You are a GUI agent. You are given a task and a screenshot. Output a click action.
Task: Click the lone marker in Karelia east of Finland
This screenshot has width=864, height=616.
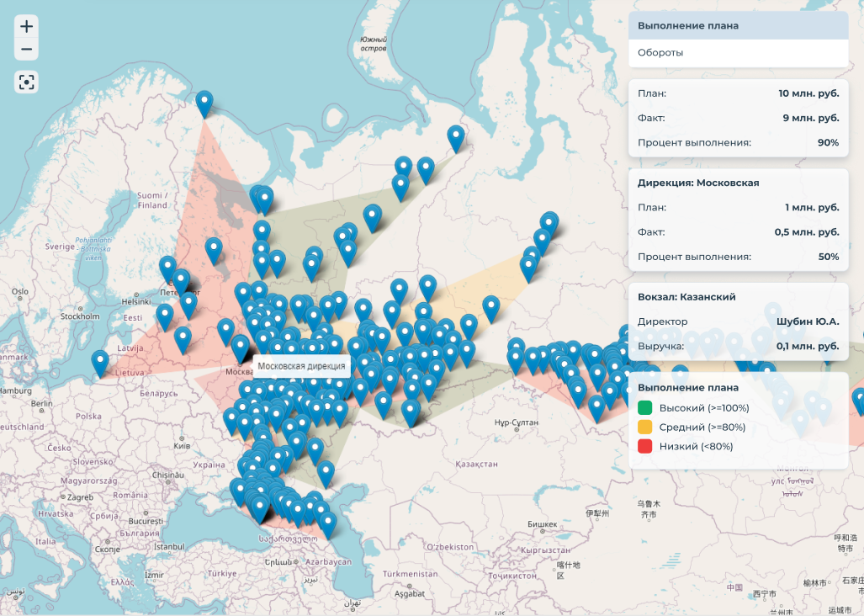click(x=214, y=252)
